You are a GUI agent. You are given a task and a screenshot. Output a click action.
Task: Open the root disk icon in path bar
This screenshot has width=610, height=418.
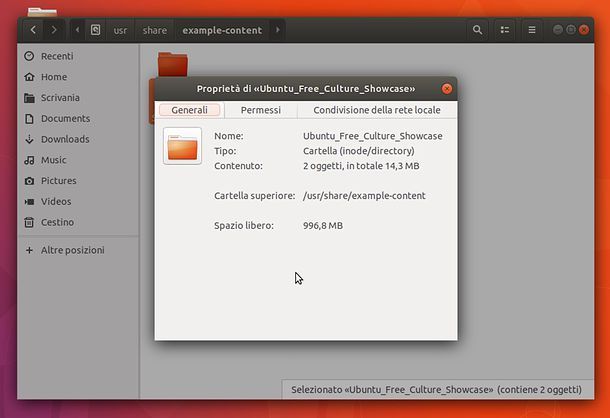click(x=95, y=30)
